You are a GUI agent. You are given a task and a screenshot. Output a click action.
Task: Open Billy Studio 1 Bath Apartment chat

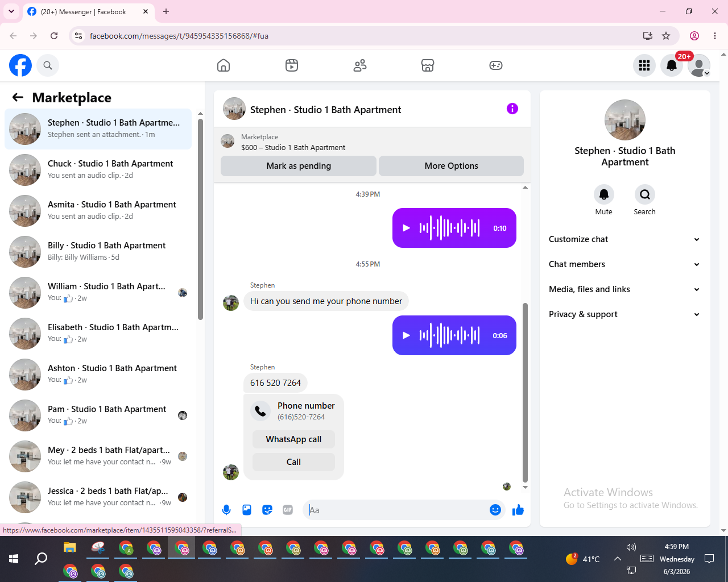click(x=98, y=252)
